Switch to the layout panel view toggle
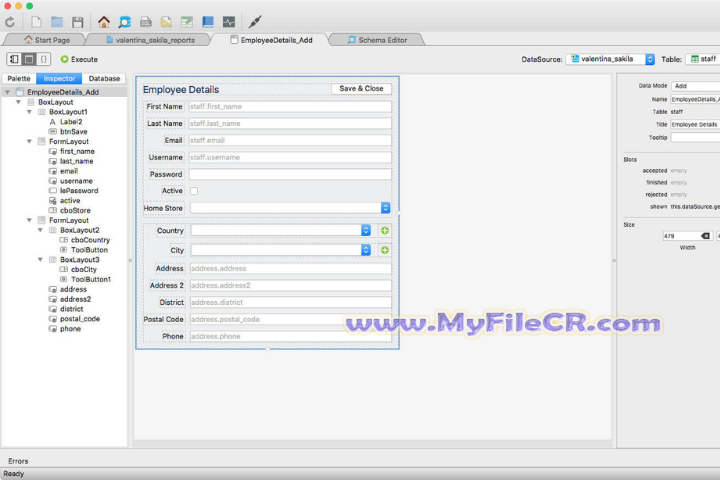Image resolution: width=720 pixels, height=480 pixels. point(14,59)
